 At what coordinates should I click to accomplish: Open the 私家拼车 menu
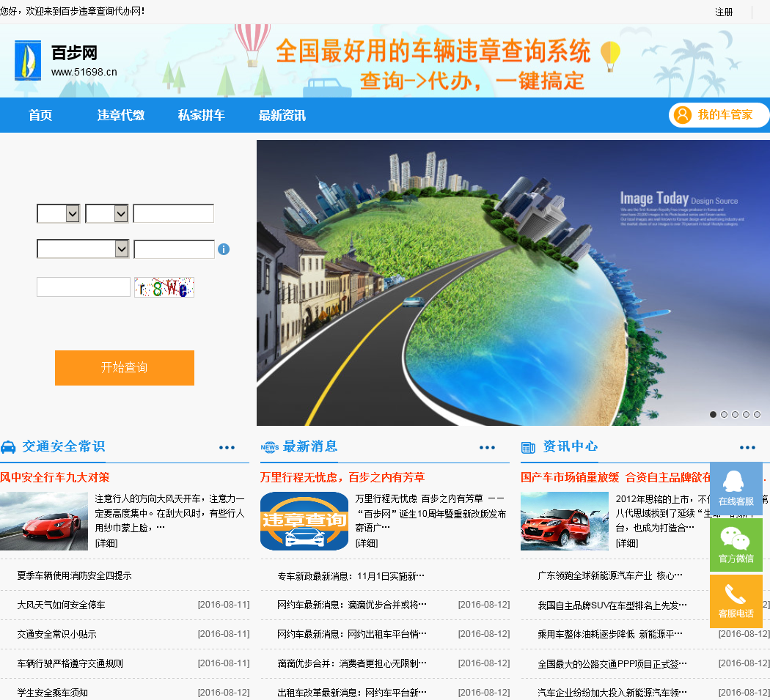tap(202, 115)
